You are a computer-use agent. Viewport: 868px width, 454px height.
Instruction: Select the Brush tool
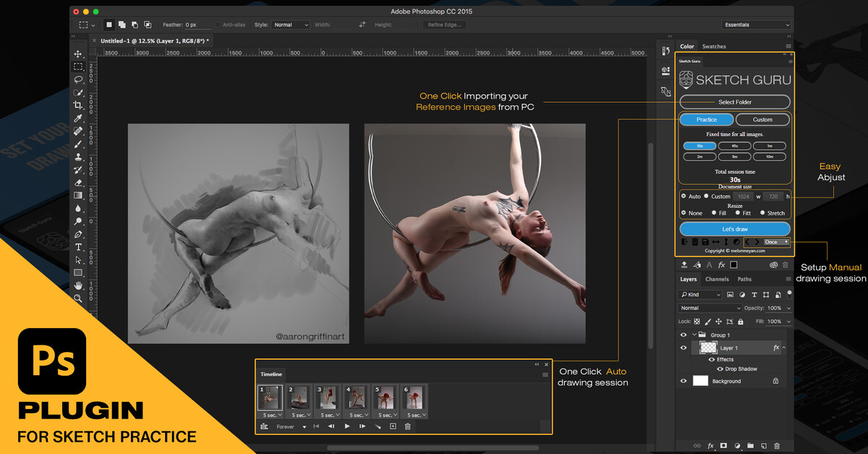[77, 144]
